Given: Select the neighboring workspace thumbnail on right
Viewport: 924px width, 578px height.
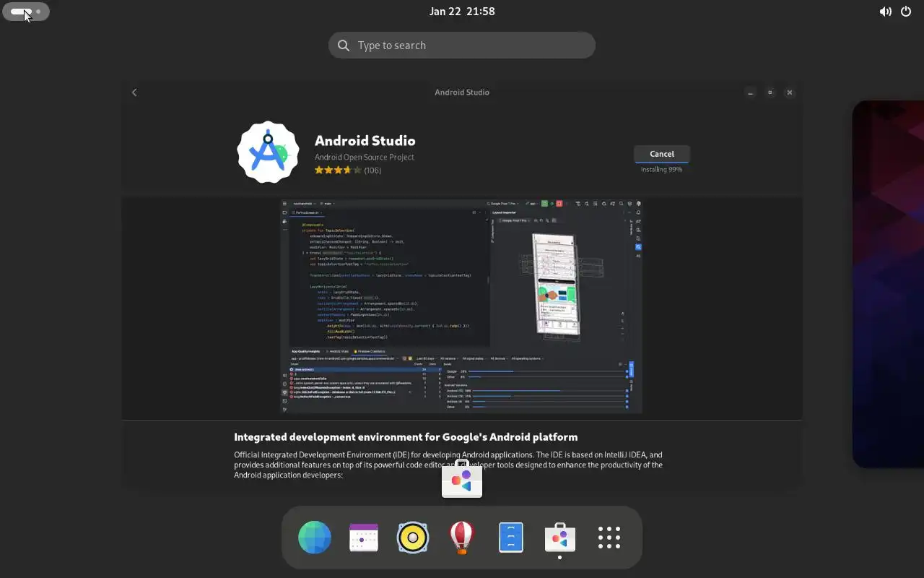Looking at the screenshot, I should pyautogui.click(x=888, y=284).
